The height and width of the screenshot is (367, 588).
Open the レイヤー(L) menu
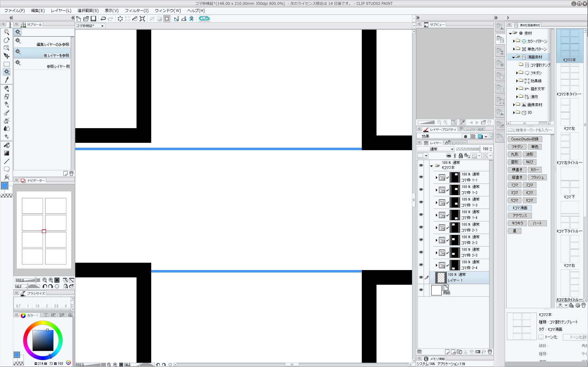[x=61, y=10]
